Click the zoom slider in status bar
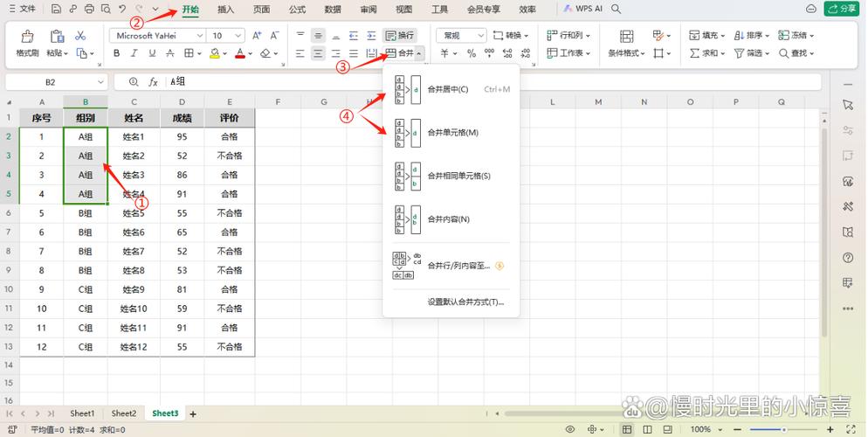 (x=784, y=430)
